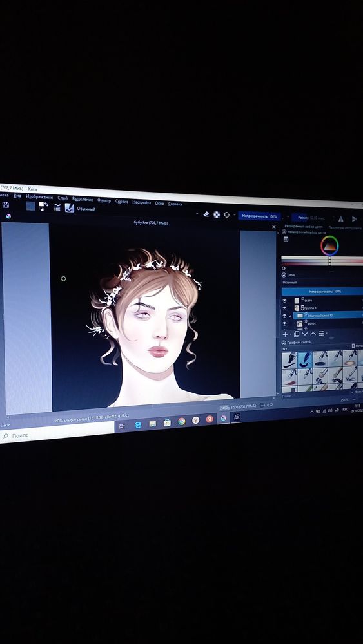The height and width of the screenshot is (644, 363).
Task: Switch to Расширенный выбор цвета tab
Action: 304,227
